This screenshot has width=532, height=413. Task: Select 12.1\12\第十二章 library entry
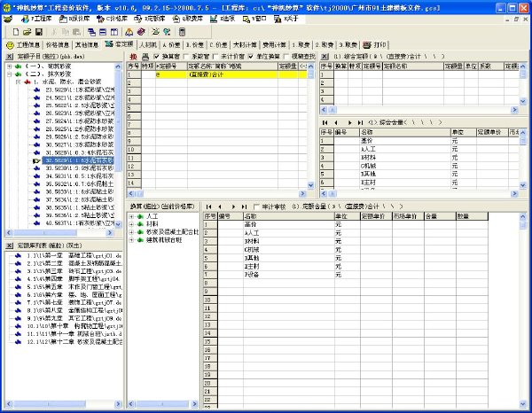pos(74,342)
